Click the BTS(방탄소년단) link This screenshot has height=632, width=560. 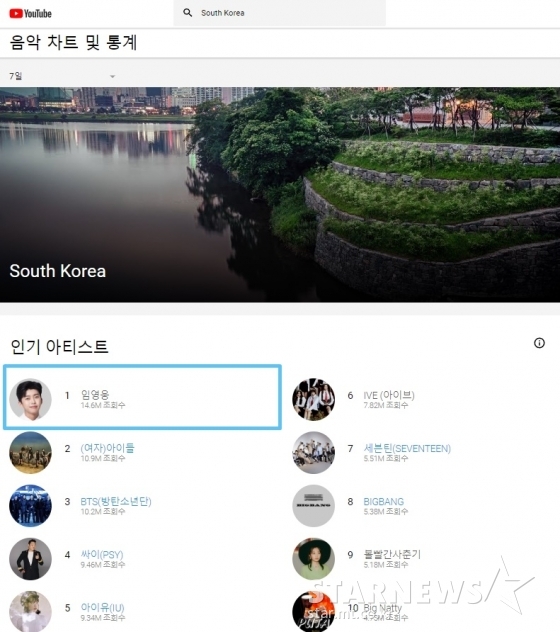tap(116, 501)
